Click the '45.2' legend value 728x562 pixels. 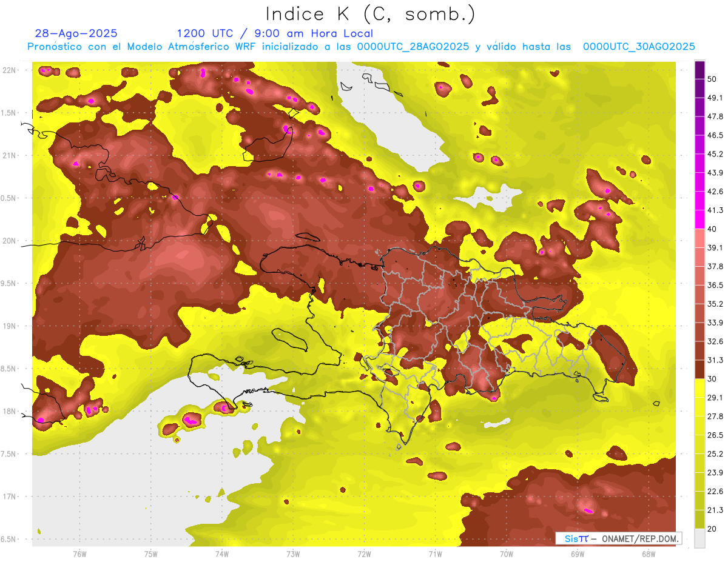(x=715, y=154)
